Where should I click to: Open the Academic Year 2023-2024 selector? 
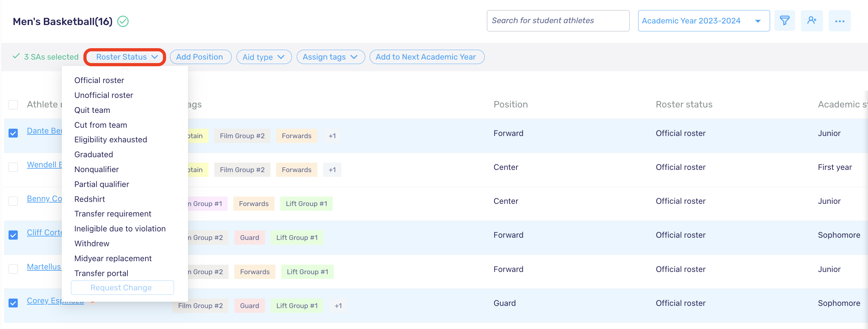pos(703,21)
